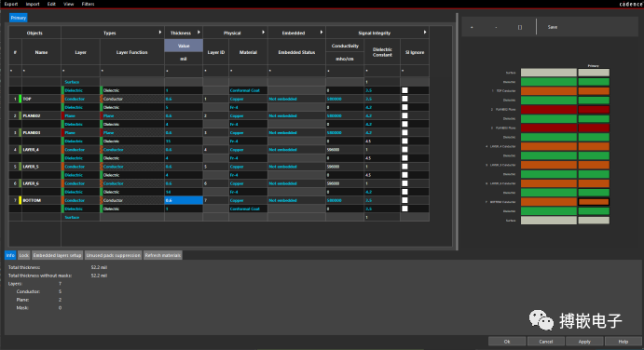This screenshot has width=644, height=350.
Task: Select the highlighted 0.6 thickness cell for BOTTOM
Action: pyautogui.click(x=184, y=200)
